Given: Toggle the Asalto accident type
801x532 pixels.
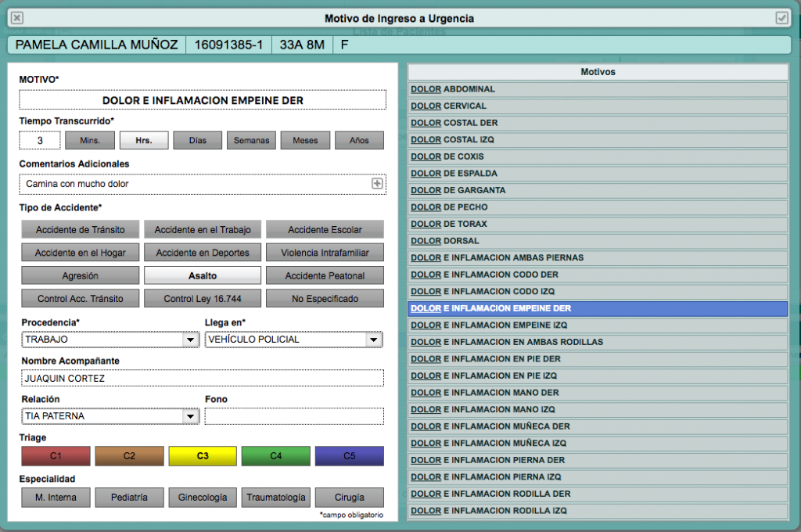Looking at the screenshot, I should (203, 275).
